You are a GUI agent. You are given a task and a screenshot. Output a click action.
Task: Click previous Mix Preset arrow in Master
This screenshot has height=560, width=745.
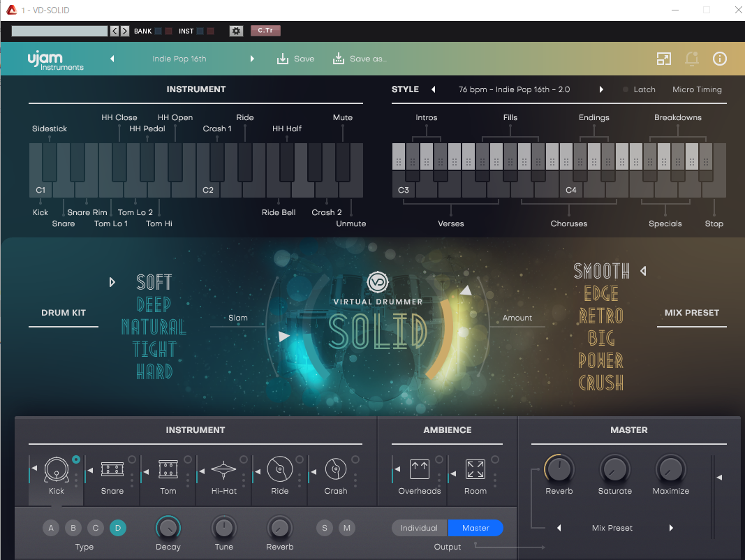[559, 528]
